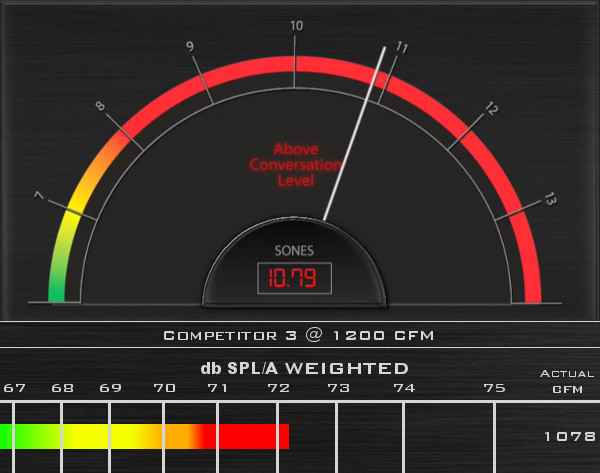Select the 'Above Conversation Level' red text
This screenshot has height=473, width=600.
pos(294,165)
